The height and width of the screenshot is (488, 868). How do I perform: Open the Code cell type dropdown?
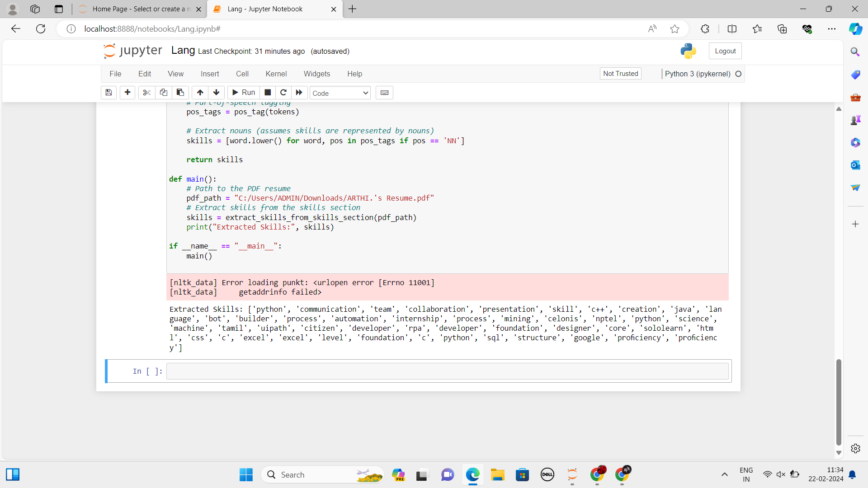tap(340, 93)
